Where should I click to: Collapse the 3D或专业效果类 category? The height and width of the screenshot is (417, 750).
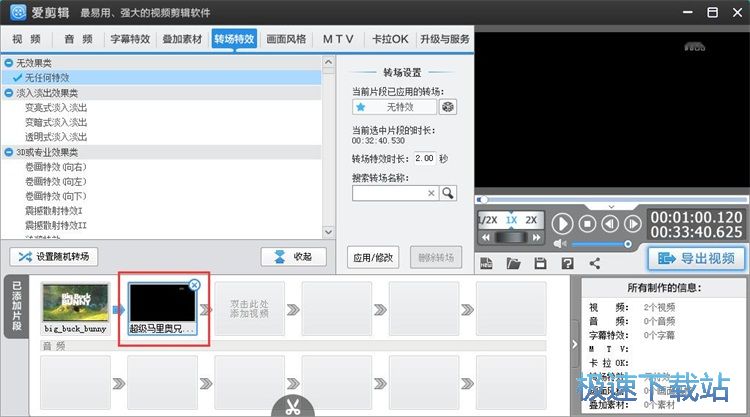coord(9,152)
